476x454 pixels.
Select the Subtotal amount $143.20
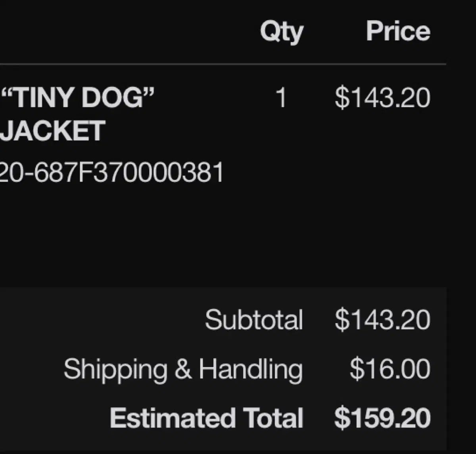[x=382, y=320]
